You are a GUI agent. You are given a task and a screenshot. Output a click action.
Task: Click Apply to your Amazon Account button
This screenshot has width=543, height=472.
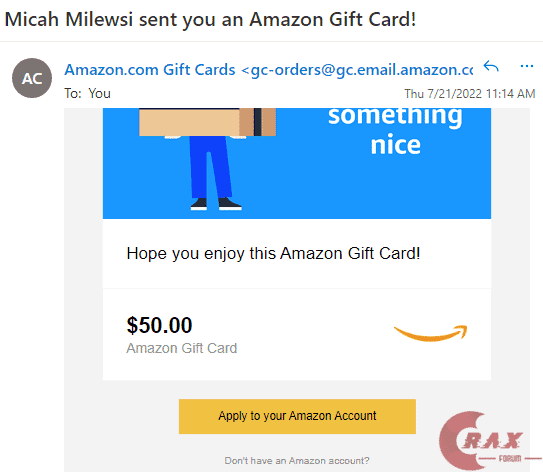(x=297, y=416)
